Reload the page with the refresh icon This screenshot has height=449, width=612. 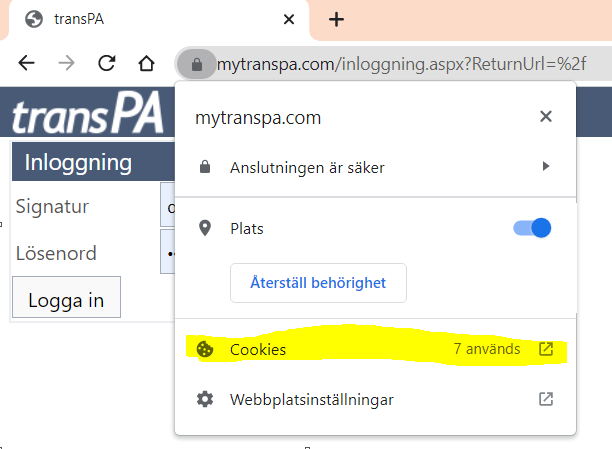tap(107, 63)
